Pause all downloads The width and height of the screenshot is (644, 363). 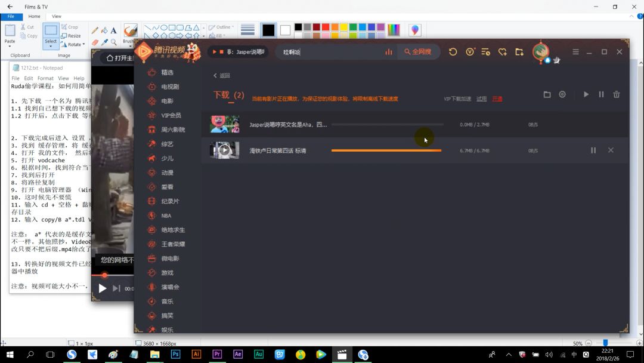point(601,94)
